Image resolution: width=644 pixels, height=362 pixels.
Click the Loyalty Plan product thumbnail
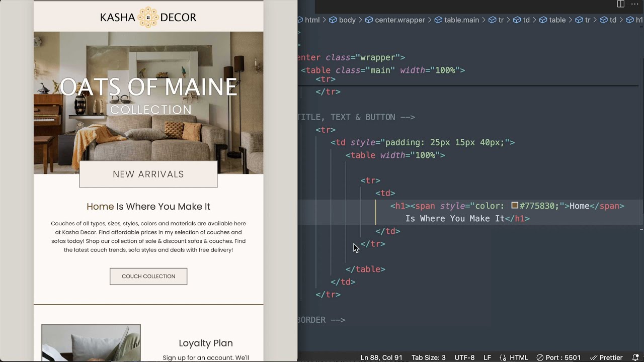[x=91, y=343]
